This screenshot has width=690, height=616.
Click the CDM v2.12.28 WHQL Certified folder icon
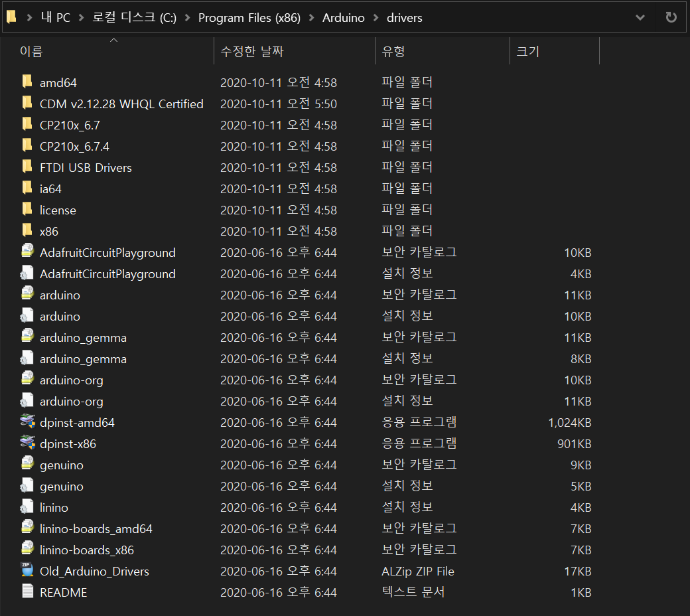click(27, 103)
